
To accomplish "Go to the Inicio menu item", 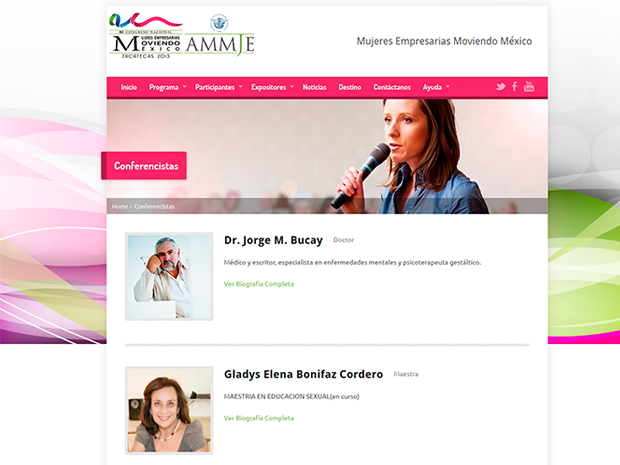I will pos(129,87).
